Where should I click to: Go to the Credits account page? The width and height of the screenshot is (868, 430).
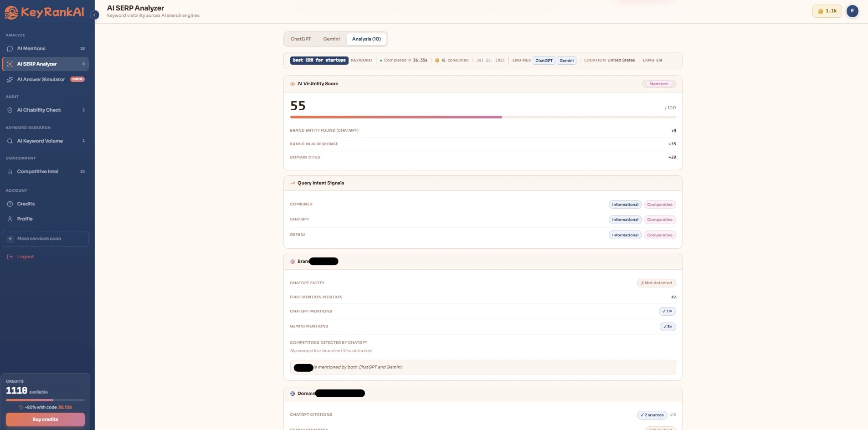pyautogui.click(x=45, y=204)
